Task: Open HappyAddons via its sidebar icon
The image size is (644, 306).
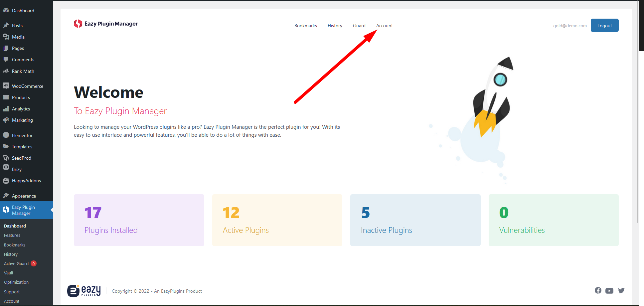Action: (6, 181)
